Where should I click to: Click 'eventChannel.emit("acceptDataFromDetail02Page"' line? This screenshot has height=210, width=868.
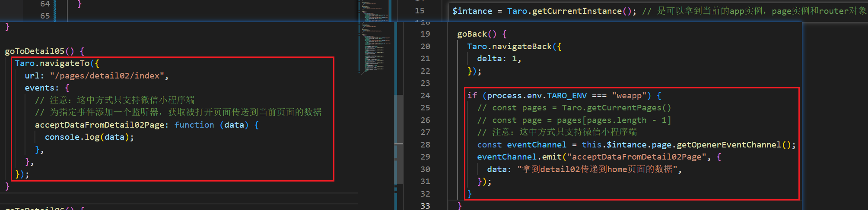coord(599,157)
